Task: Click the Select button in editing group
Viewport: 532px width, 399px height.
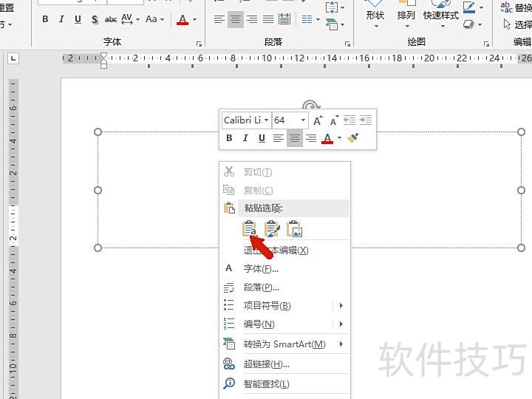Action: click(517, 24)
